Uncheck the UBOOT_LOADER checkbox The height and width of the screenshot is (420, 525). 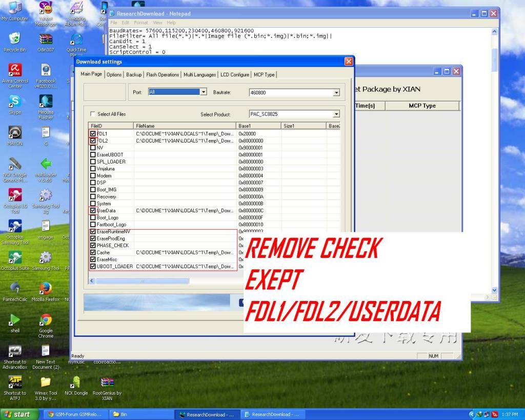coord(93,267)
